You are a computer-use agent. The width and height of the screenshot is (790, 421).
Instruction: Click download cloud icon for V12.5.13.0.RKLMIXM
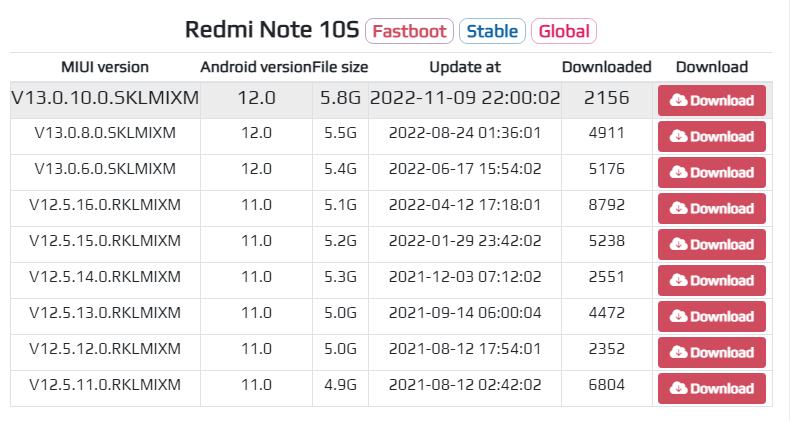coord(678,316)
